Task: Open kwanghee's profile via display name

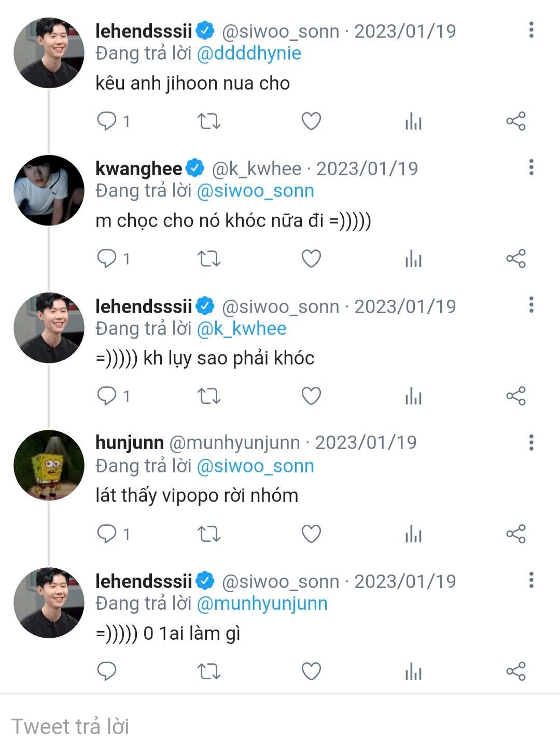Action: 138,169
